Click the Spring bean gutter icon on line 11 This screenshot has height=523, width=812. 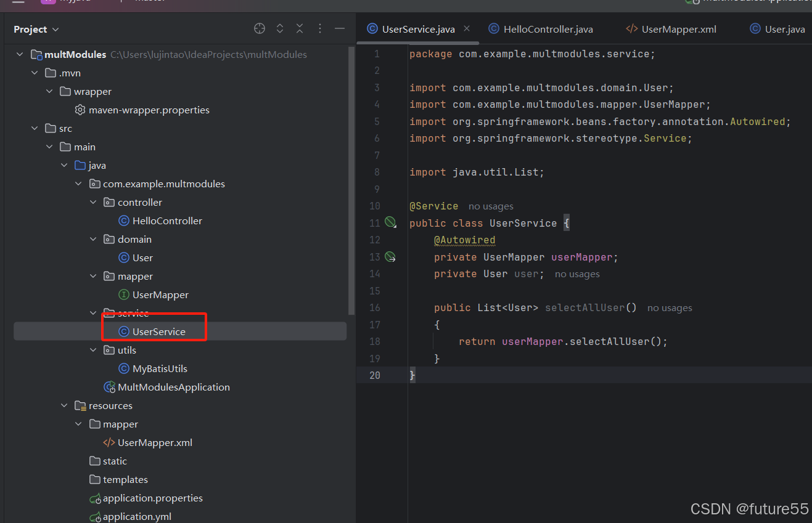point(391,222)
